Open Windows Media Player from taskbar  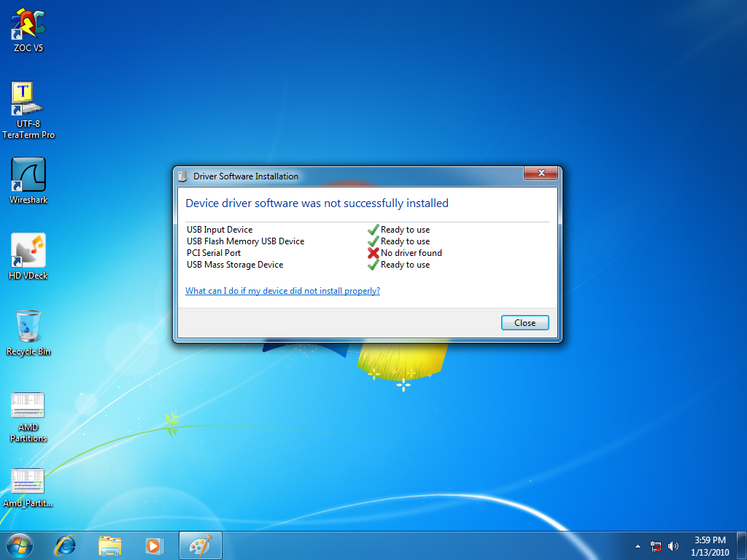pos(154,545)
